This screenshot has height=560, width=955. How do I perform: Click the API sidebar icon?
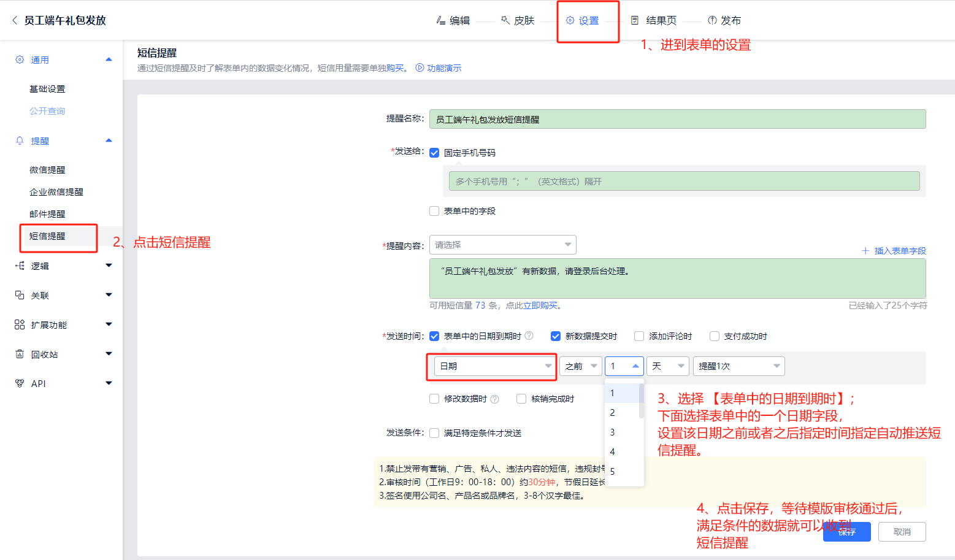click(20, 383)
